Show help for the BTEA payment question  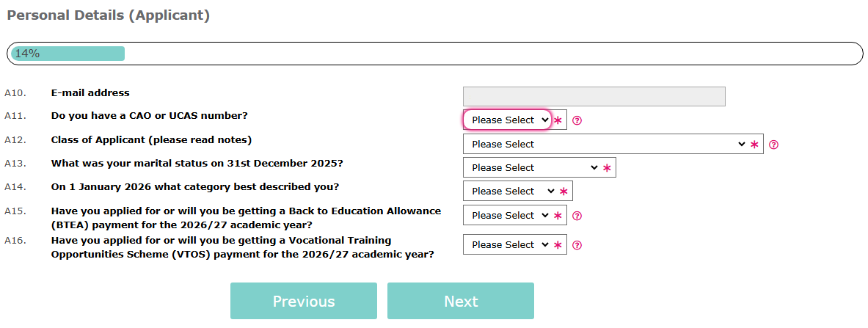coord(577,216)
